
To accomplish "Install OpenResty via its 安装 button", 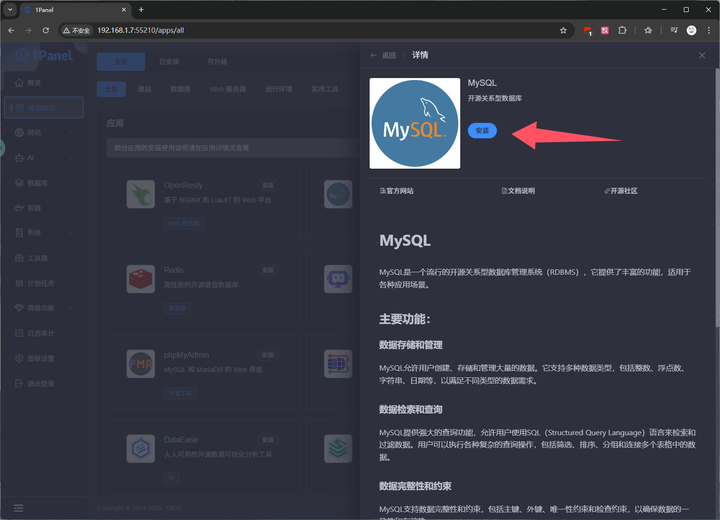I will coord(268,185).
